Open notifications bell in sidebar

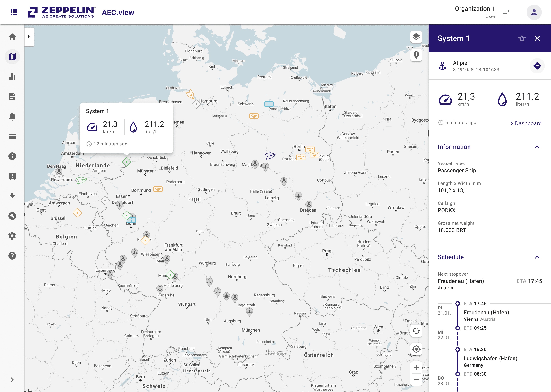coord(12,117)
